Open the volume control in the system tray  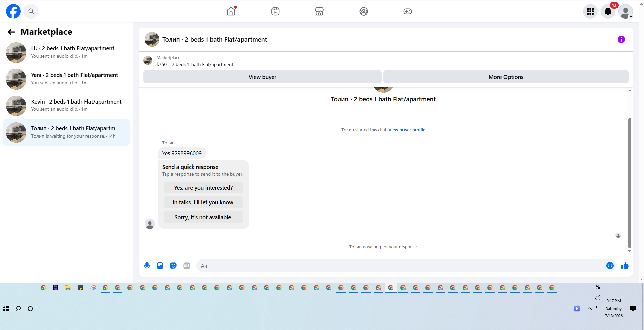pos(597,298)
